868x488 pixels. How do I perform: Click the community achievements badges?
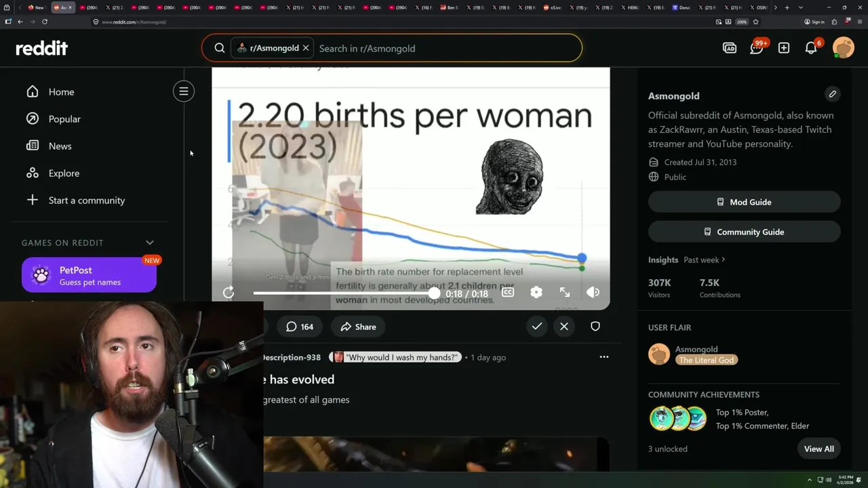point(678,419)
